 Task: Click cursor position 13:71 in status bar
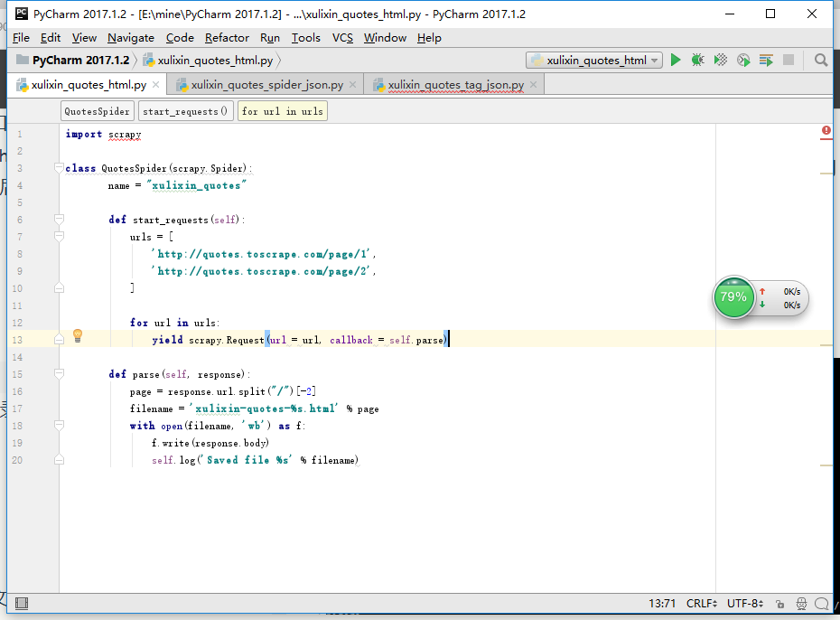(x=662, y=604)
